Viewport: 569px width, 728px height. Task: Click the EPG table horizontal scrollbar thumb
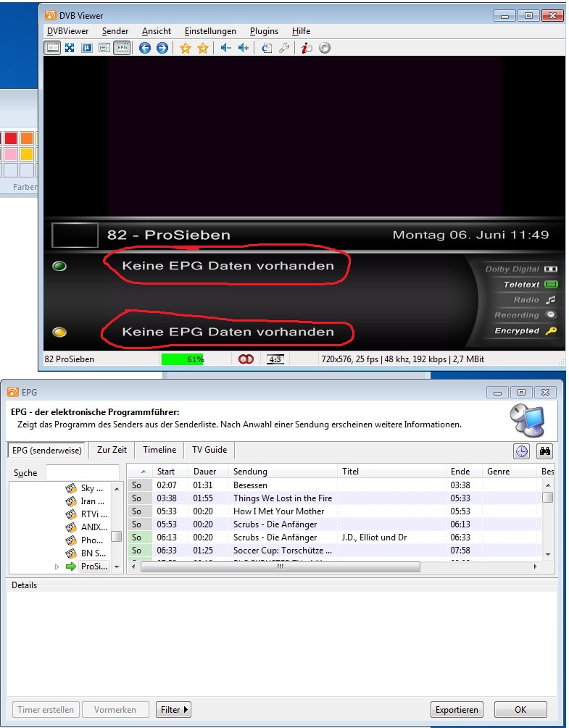pyautogui.click(x=281, y=566)
